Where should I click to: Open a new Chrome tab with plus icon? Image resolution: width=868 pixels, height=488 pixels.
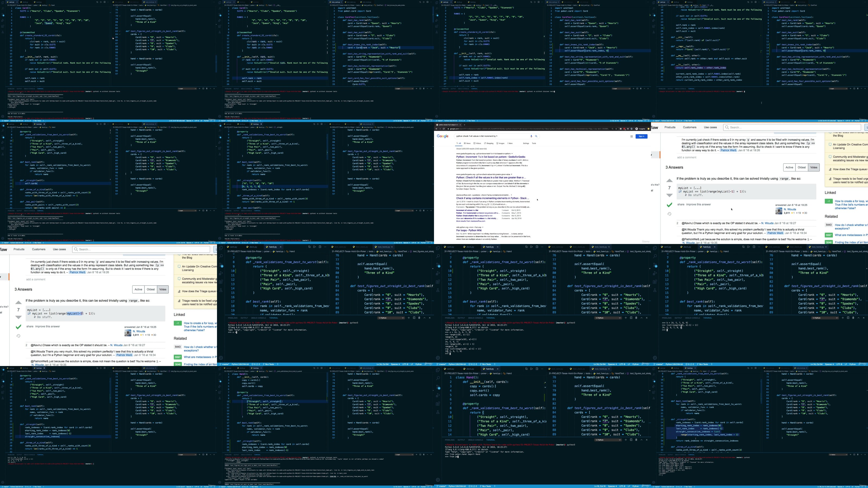(464, 125)
